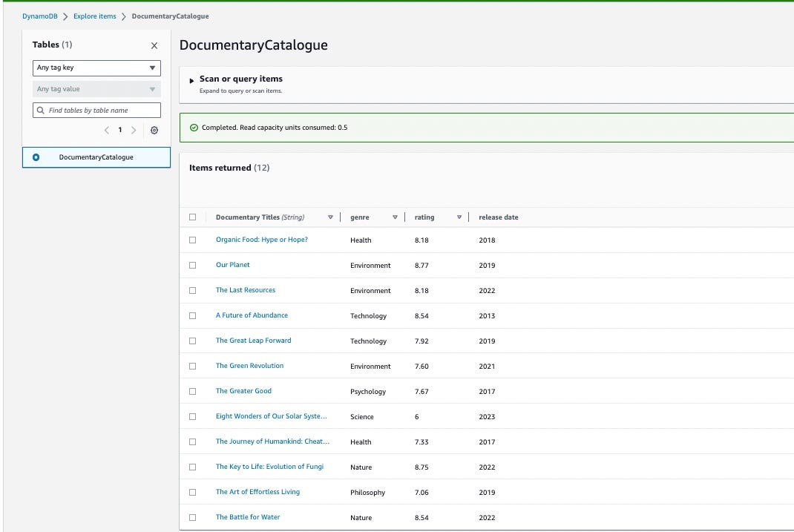The width and height of the screenshot is (794, 532).
Task: Open the Our Planet item
Action: (x=232, y=264)
